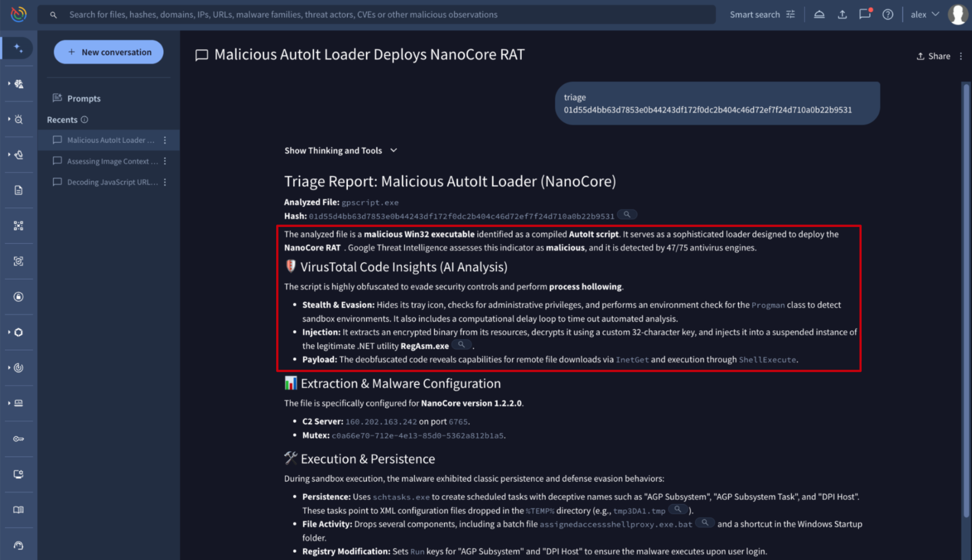Click the user avatar picture
The image size is (972, 560).
[x=958, y=15]
